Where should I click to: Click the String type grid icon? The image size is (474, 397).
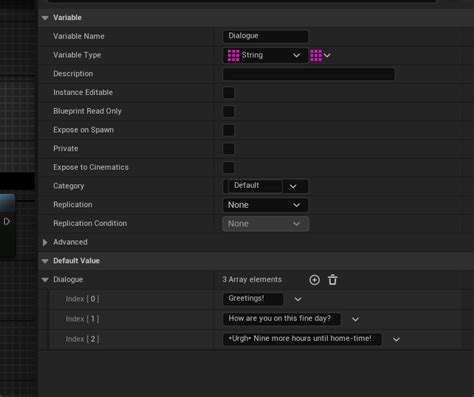point(233,56)
